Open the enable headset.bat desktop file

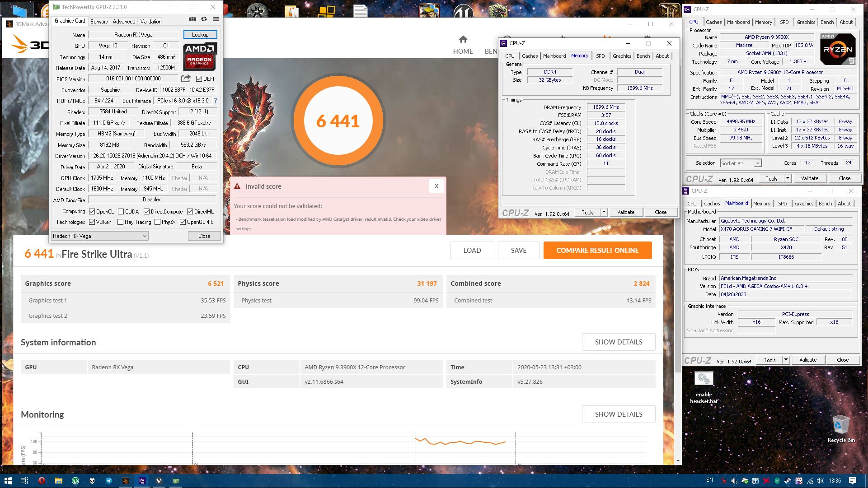coord(704,387)
